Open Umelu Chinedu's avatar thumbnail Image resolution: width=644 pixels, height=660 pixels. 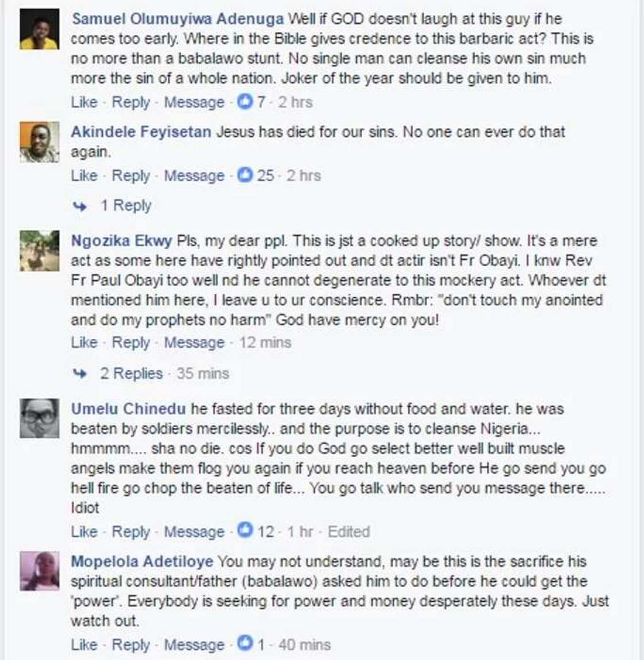pyautogui.click(x=39, y=419)
